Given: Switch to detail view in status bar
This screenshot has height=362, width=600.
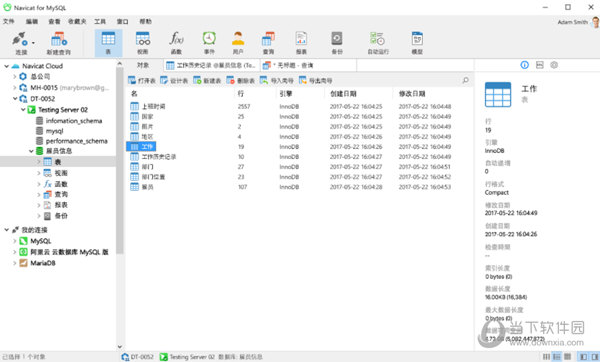Looking at the screenshot, I should click(x=557, y=357).
